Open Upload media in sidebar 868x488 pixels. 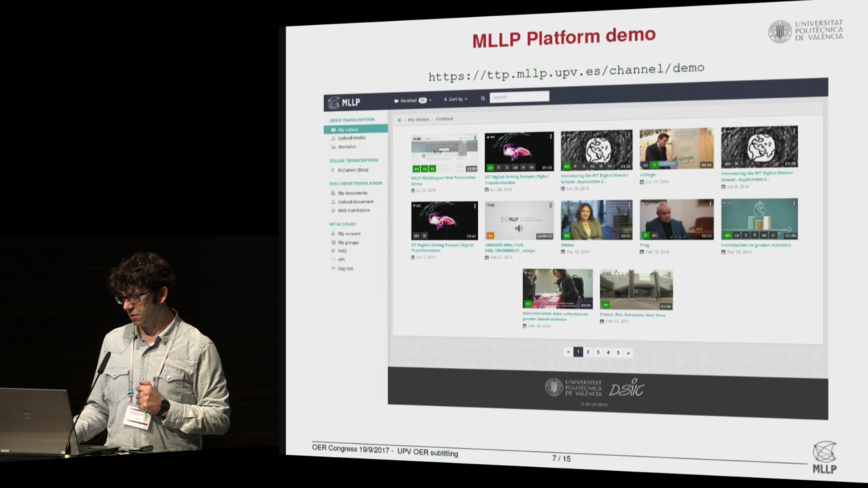[x=351, y=138]
